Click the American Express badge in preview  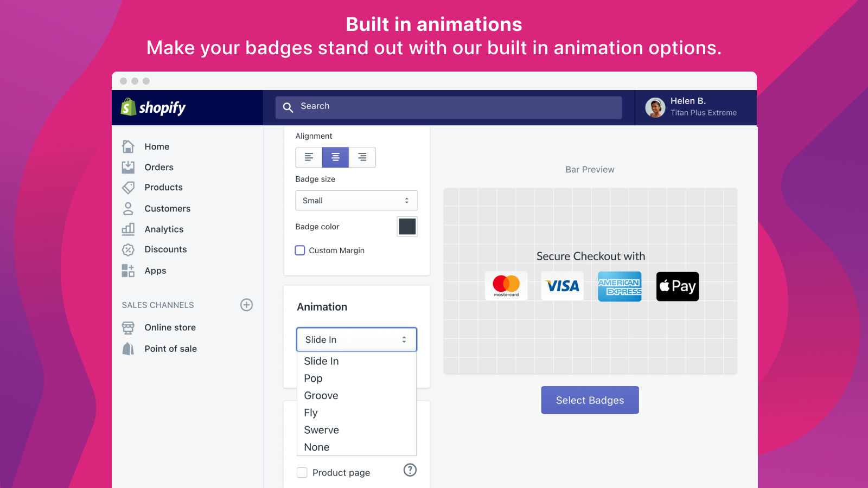click(x=620, y=286)
